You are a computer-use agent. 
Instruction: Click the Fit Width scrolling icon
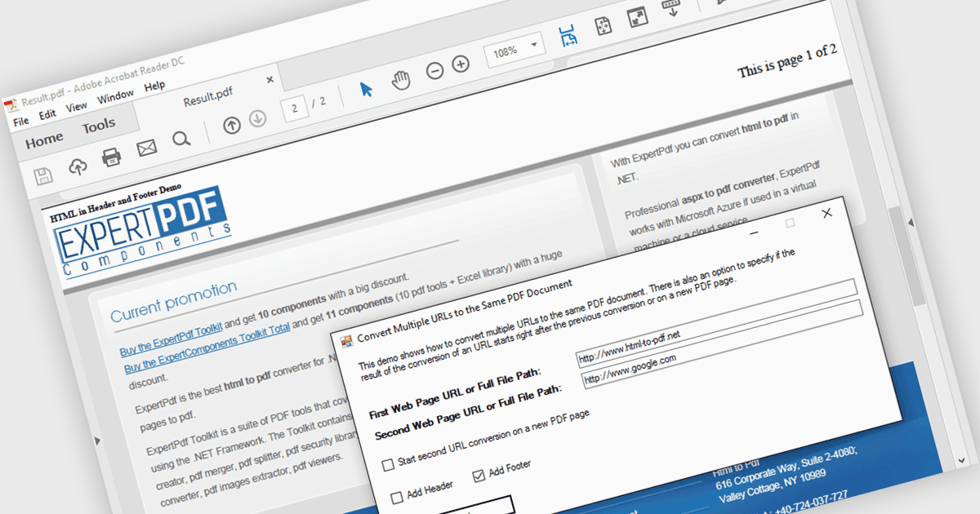point(568,36)
